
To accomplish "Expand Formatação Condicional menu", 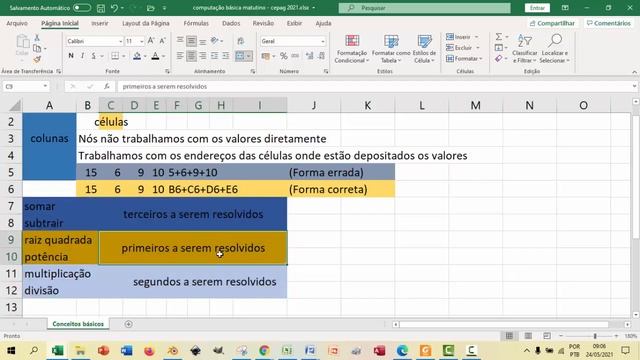I will pyautogui.click(x=351, y=49).
